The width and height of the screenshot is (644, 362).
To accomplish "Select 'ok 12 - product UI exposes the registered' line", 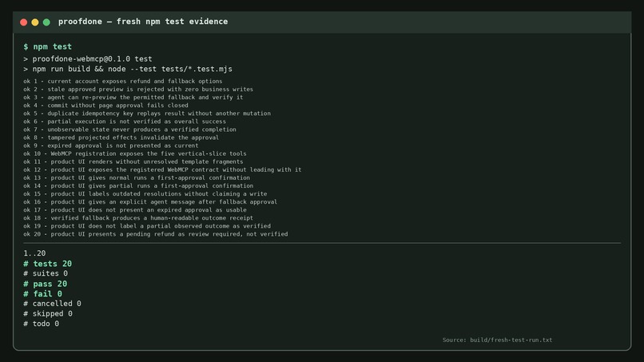I will (162, 169).
